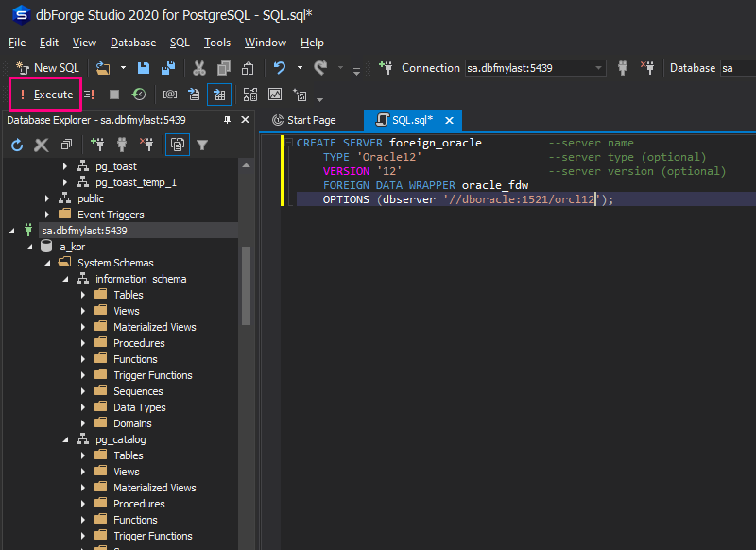Viewport: 756px width, 550px height.
Task: Collapse the pg_catalog node
Action: point(65,439)
